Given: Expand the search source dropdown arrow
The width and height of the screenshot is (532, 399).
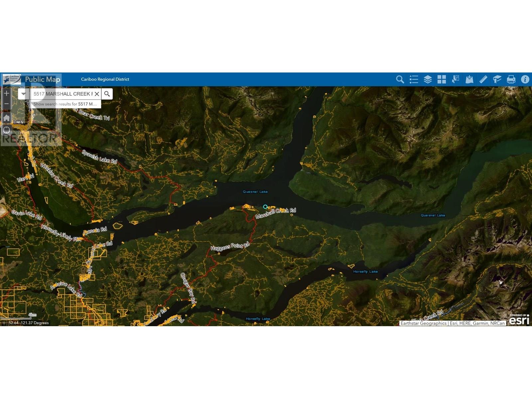Looking at the screenshot, I should tap(23, 94).
